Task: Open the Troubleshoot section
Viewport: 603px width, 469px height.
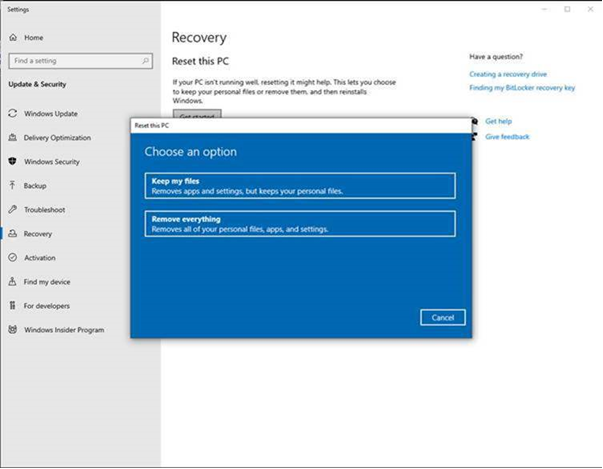Action: (45, 210)
